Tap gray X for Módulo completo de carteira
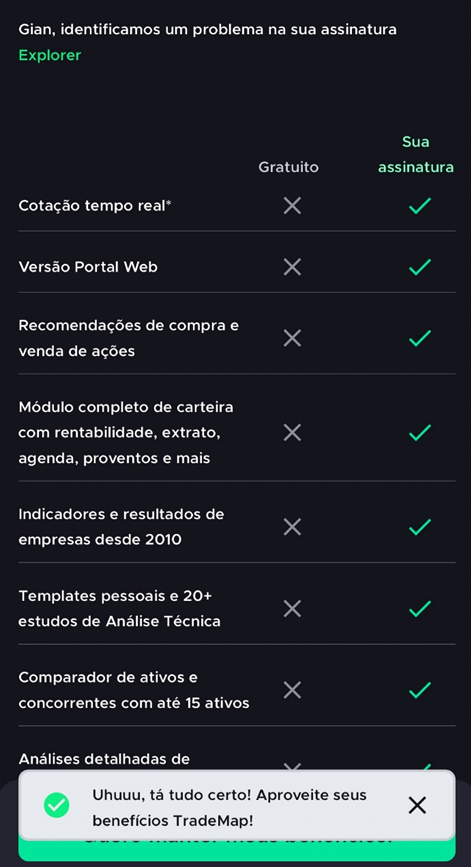Screen dimensions: 471x867 292,432
